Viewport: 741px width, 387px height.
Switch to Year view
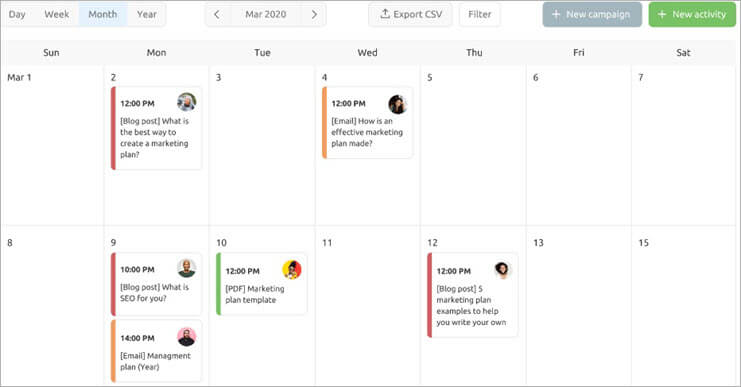146,15
